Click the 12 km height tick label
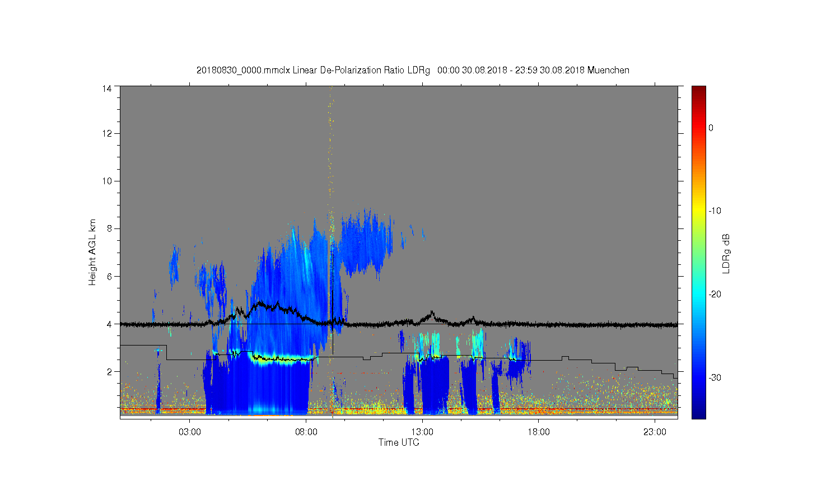The width and height of the screenshot is (840, 504). coord(106,133)
